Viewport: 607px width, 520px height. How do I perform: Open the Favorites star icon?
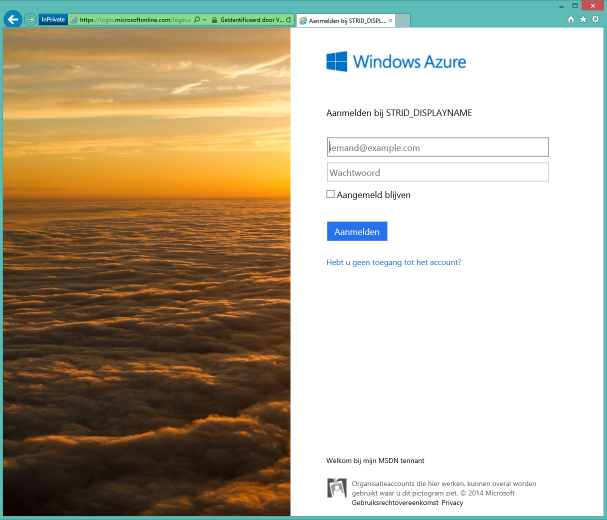pos(583,19)
